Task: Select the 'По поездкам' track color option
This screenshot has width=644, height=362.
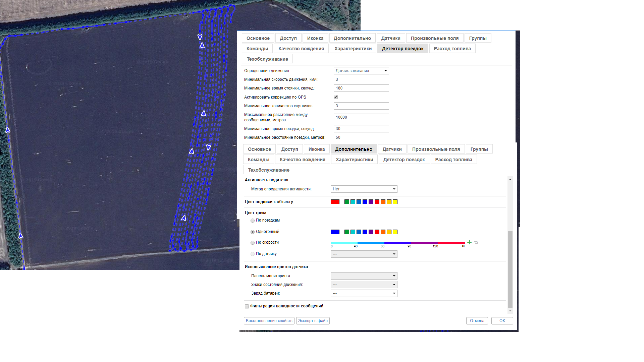Action: pyautogui.click(x=253, y=221)
